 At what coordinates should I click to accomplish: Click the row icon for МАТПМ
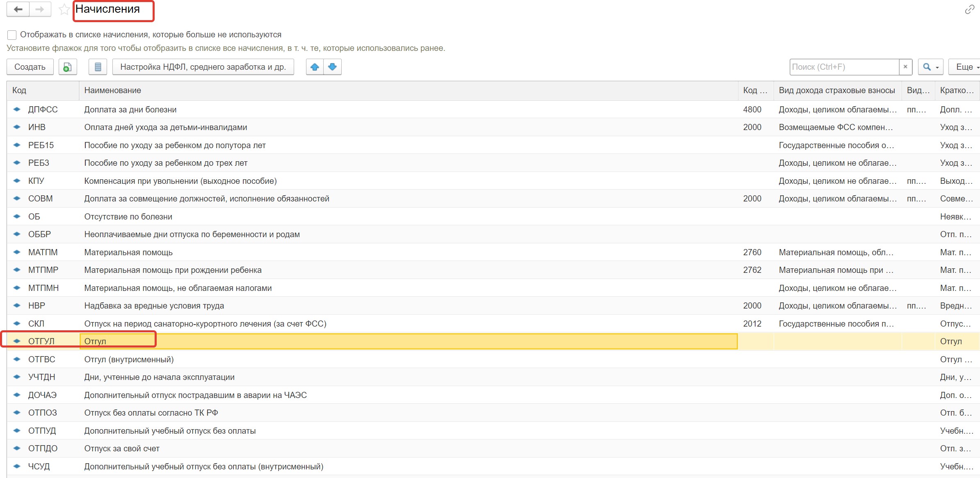(17, 252)
